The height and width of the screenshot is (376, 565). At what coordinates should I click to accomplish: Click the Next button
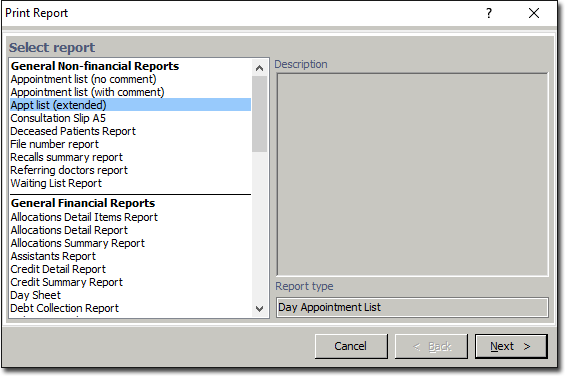point(511,346)
